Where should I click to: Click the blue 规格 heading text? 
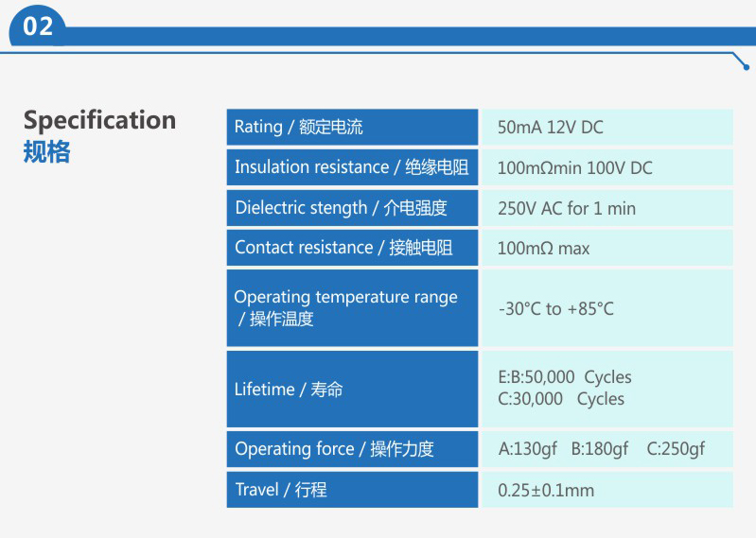tap(46, 152)
